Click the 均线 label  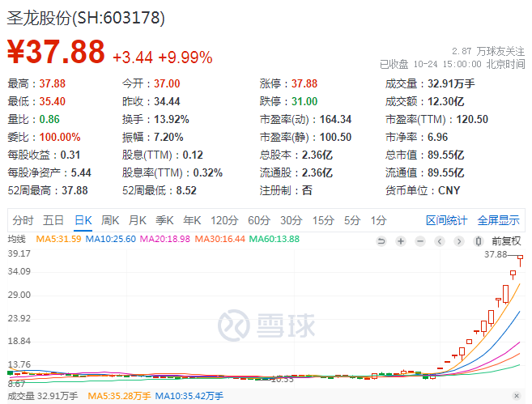click(17, 239)
